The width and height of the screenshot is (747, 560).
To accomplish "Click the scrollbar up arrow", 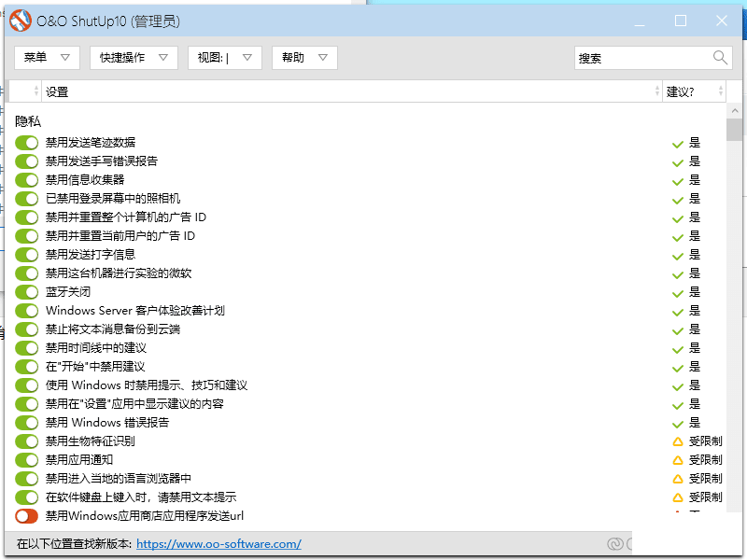I will (x=734, y=111).
